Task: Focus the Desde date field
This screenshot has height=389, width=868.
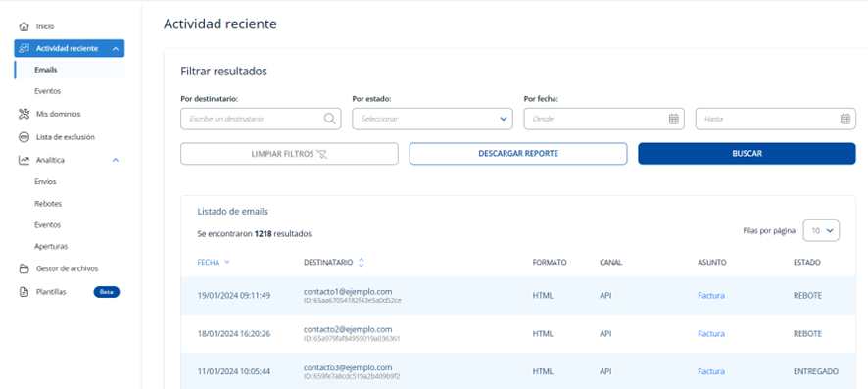Action: click(x=603, y=119)
